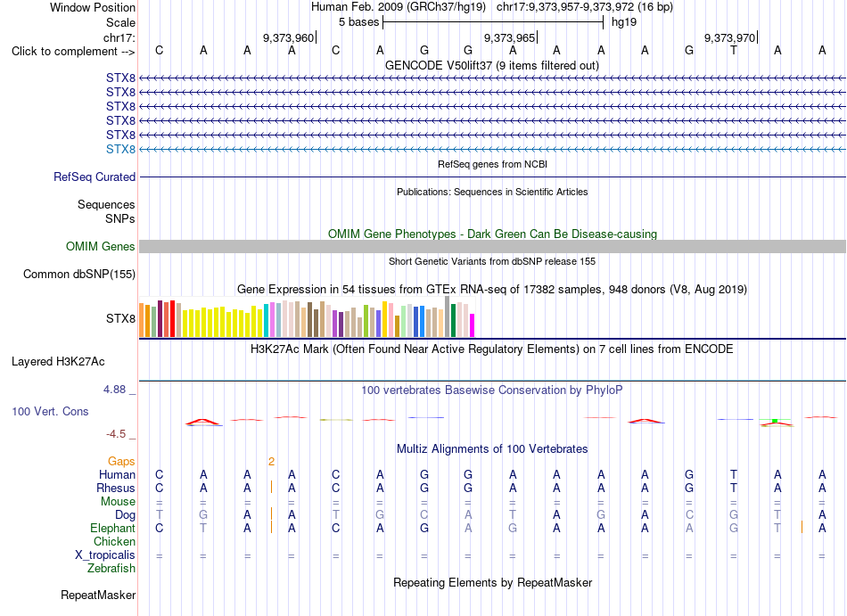
Task: Click the magenta bar ending the GTEx chart
Action: pos(473,325)
